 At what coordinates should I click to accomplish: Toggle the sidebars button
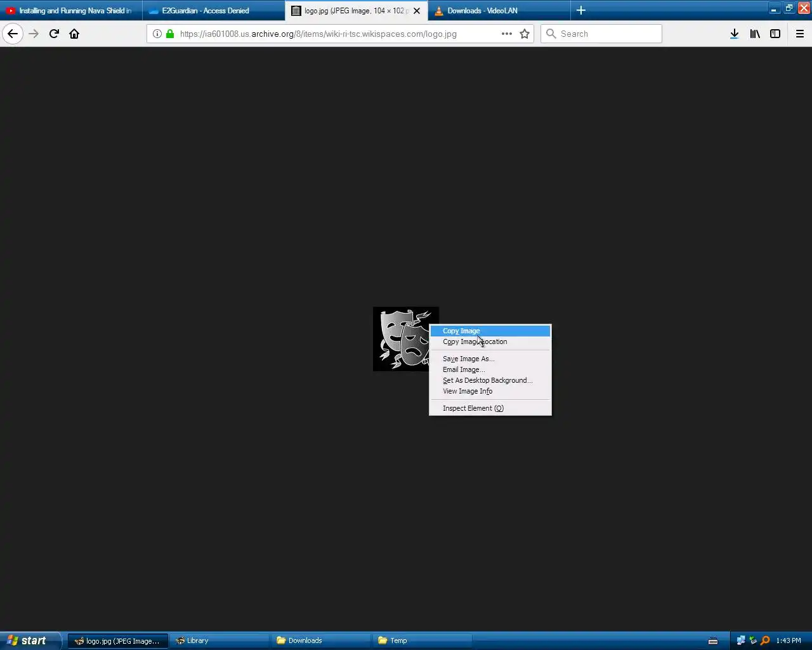pos(775,34)
